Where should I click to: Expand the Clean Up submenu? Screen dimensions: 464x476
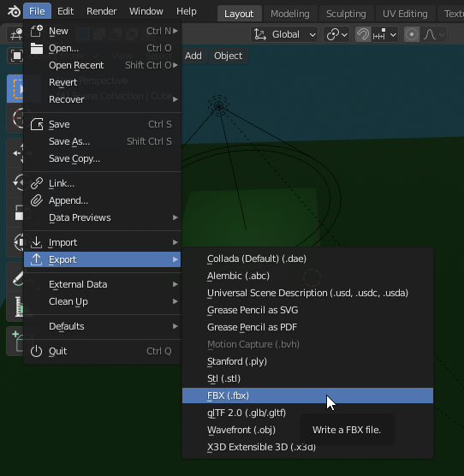102,301
